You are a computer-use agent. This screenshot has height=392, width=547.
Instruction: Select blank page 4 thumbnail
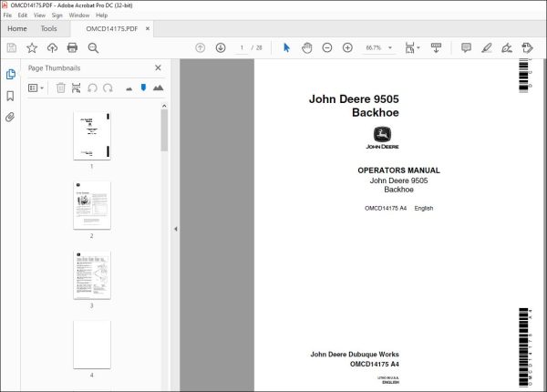(x=92, y=345)
